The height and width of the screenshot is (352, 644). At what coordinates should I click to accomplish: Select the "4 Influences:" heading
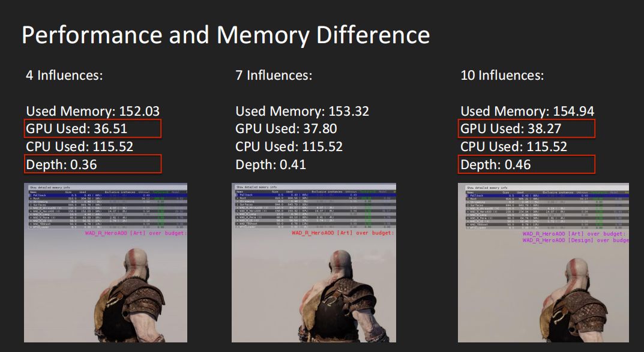point(64,75)
